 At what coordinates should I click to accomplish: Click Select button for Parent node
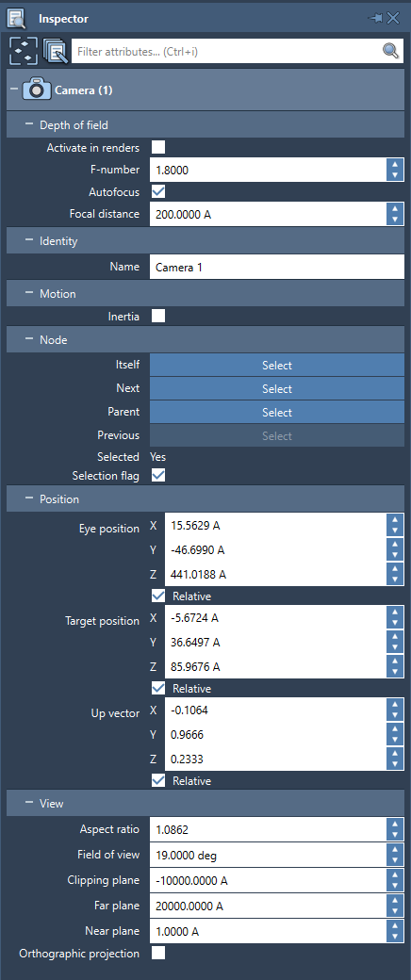(277, 413)
